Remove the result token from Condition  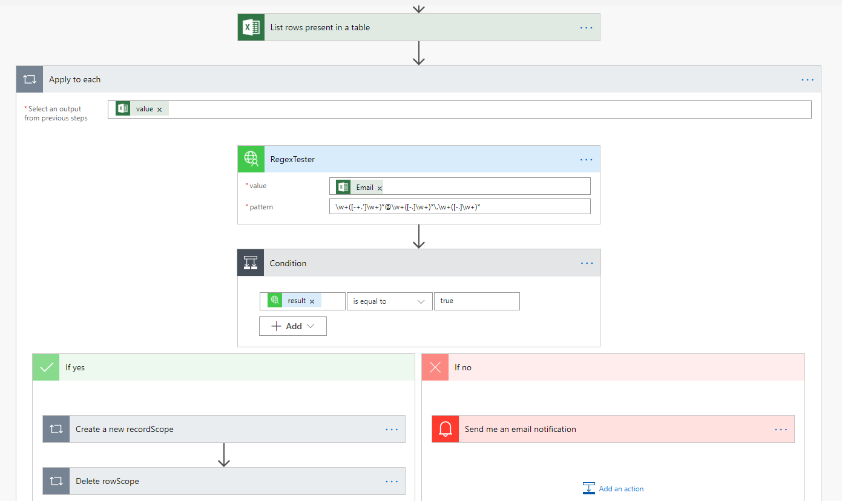pyautogui.click(x=312, y=300)
